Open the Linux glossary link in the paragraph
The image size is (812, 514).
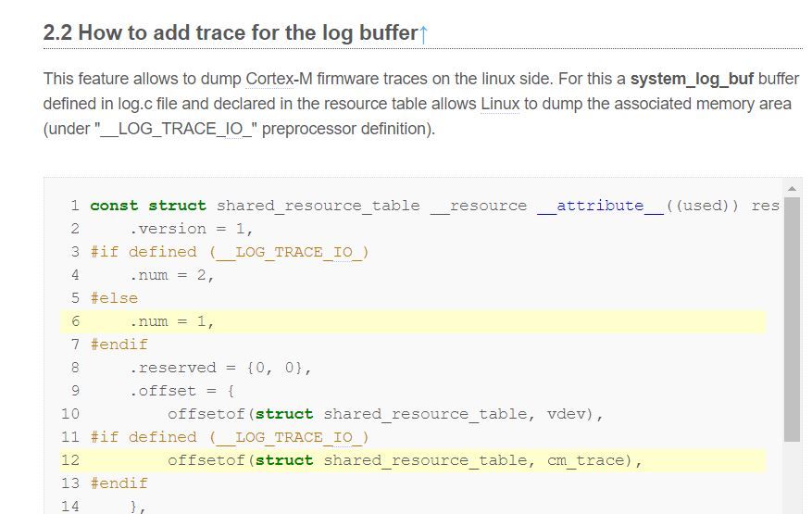[x=500, y=104]
